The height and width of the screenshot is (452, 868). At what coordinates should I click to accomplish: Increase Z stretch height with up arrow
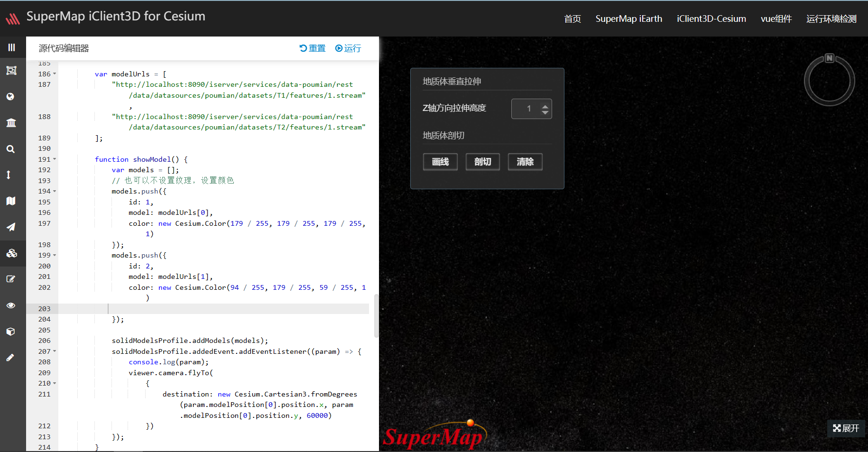[545, 105]
